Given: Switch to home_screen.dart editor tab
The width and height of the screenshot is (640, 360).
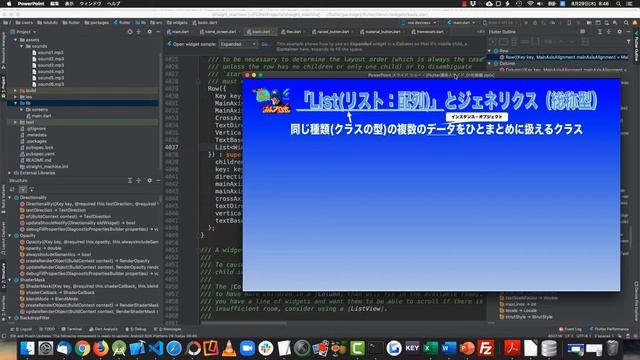Looking at the screenshot, I should 218,31.
